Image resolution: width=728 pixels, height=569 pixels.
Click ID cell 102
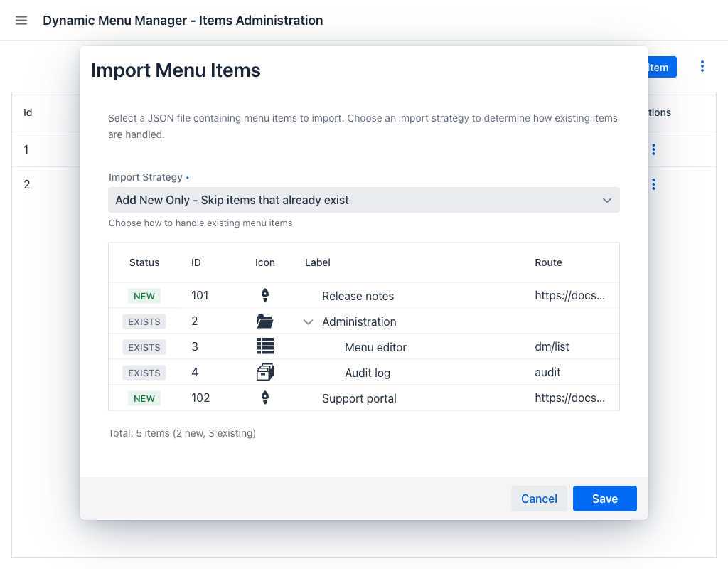click(x=200, y=398)
